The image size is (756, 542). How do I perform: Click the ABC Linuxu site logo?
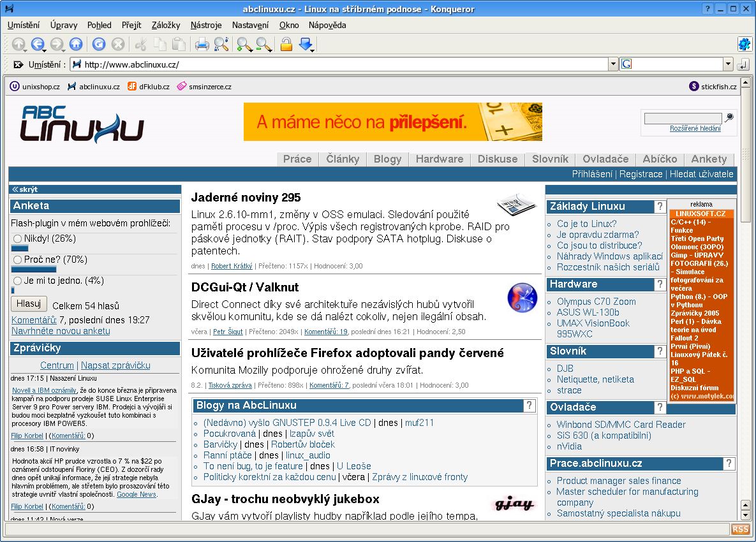pos(82,124)
